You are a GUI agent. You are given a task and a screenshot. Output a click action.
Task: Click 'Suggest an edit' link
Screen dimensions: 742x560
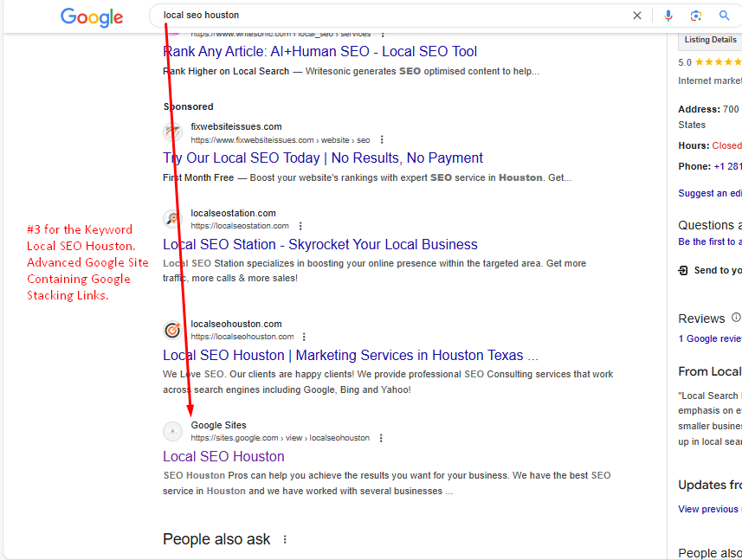(709, 193)
